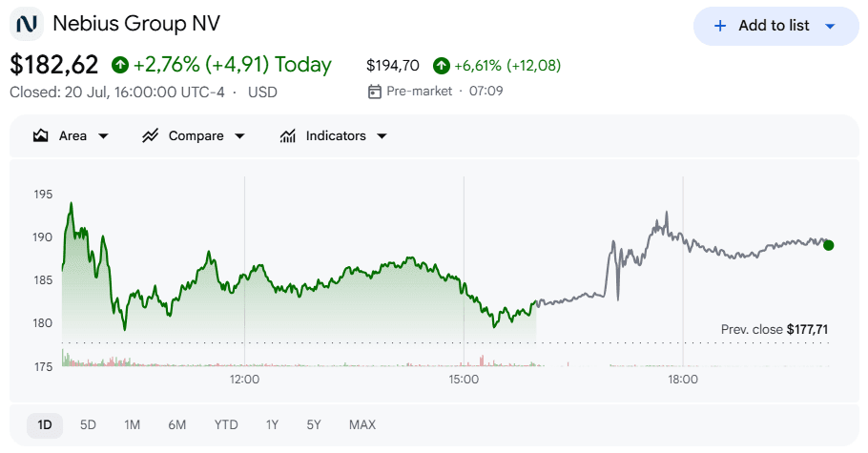Click the +6,61% (+12,08) pre-market change
868x453 pixels.
(507, 66)
